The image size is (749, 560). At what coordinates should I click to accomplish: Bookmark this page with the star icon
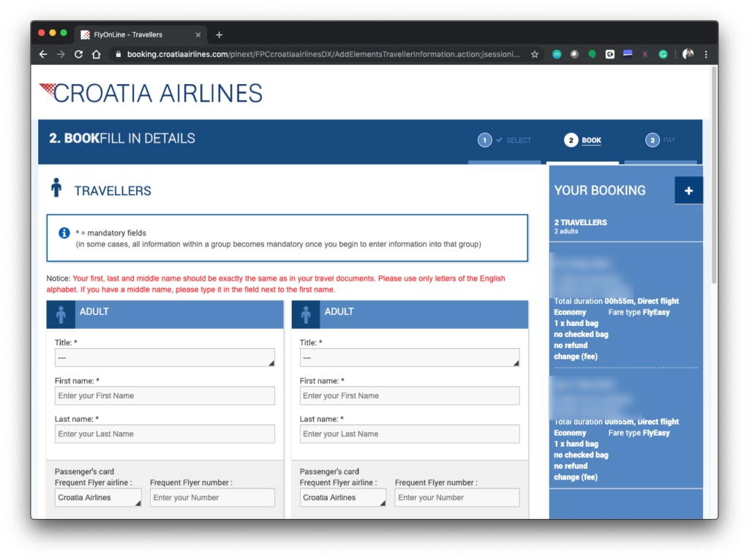[535, 54]
